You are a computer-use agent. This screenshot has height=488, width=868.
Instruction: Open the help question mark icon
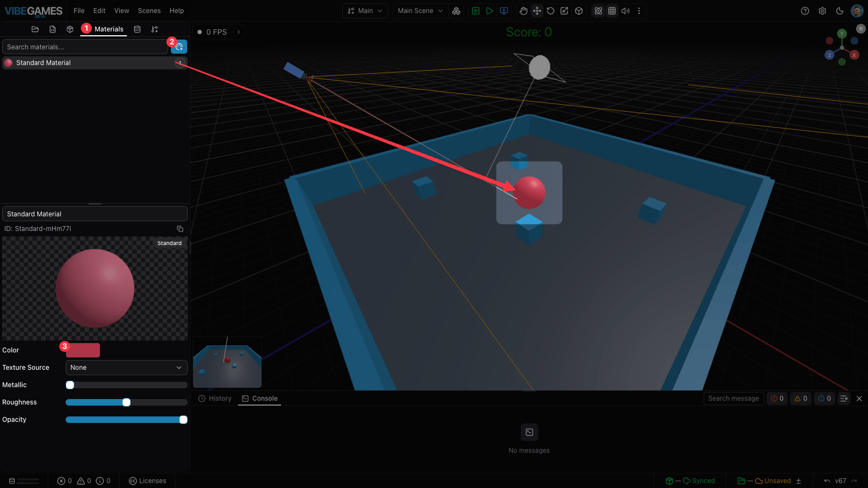tap(805, 11)
